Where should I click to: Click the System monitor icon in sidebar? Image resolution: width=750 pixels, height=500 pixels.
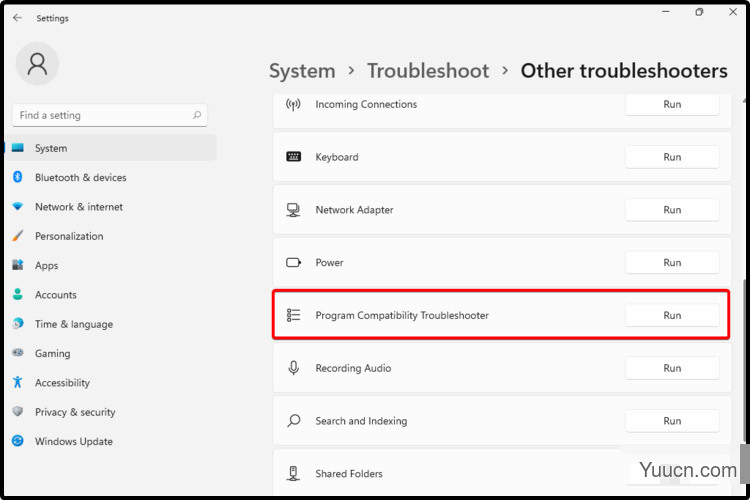pyautogui.click(x=18, y=148)
